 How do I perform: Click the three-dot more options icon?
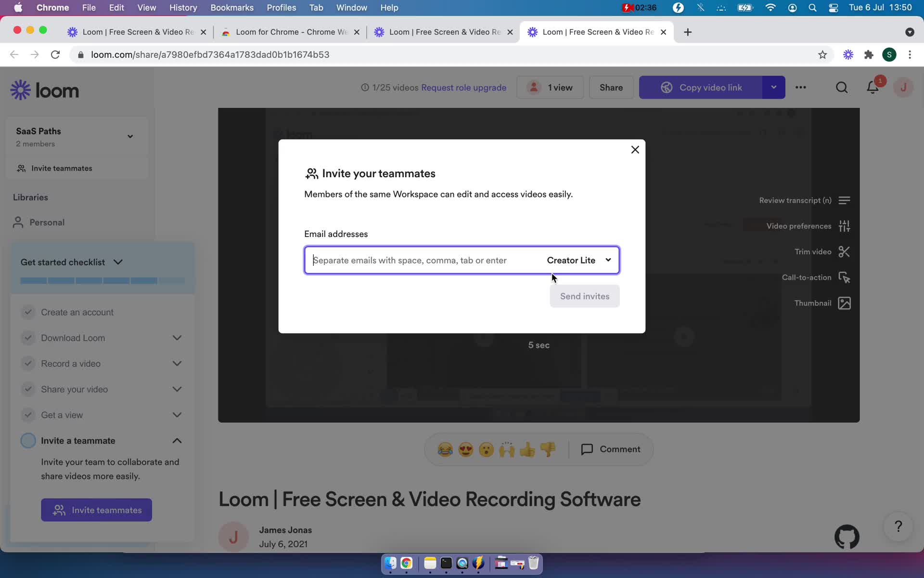pyautogui.click(x=800, y=87)
